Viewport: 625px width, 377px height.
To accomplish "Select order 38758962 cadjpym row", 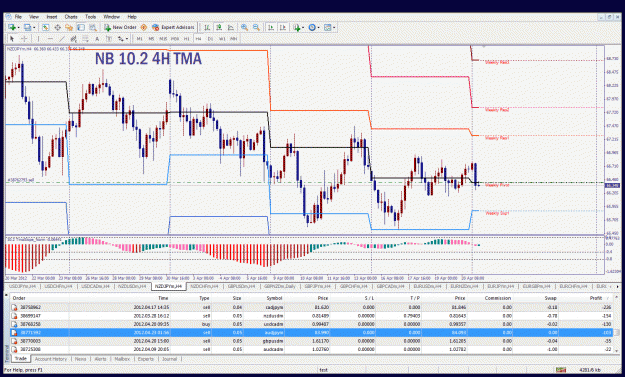I will (x=311, y=307).
